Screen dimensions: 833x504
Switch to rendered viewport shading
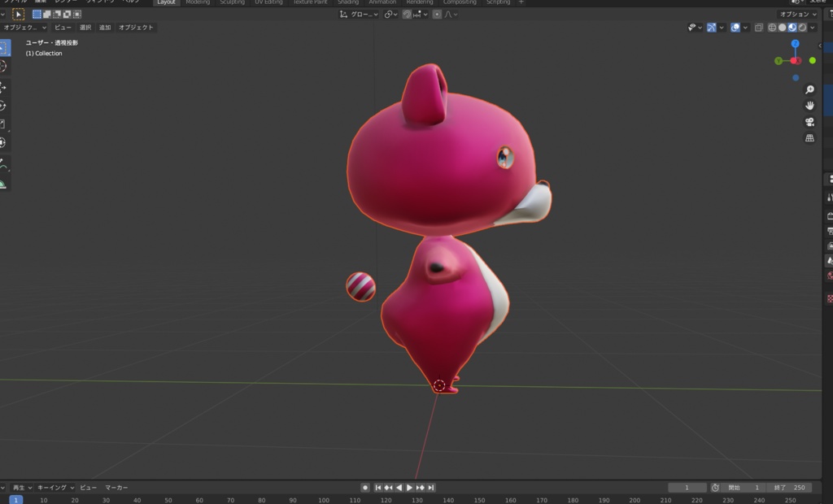(802, 28)
